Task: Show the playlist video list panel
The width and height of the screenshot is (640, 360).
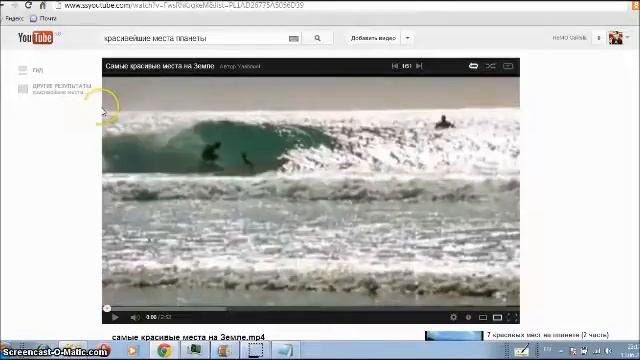Action: pyautogui.click(x=508, y=66)
